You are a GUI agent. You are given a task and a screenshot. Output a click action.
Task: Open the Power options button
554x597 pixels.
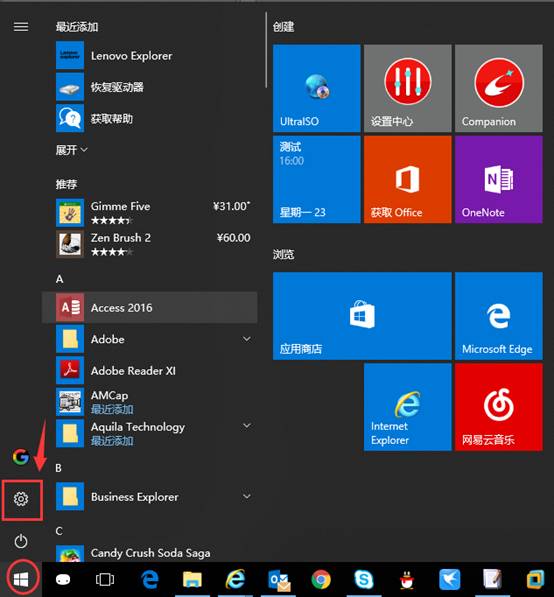click(21, 541)
